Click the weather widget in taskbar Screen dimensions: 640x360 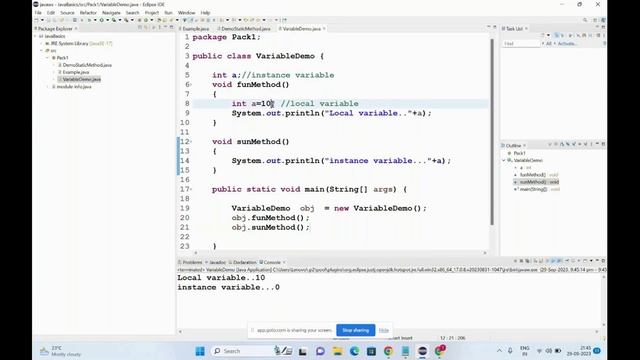60,351
